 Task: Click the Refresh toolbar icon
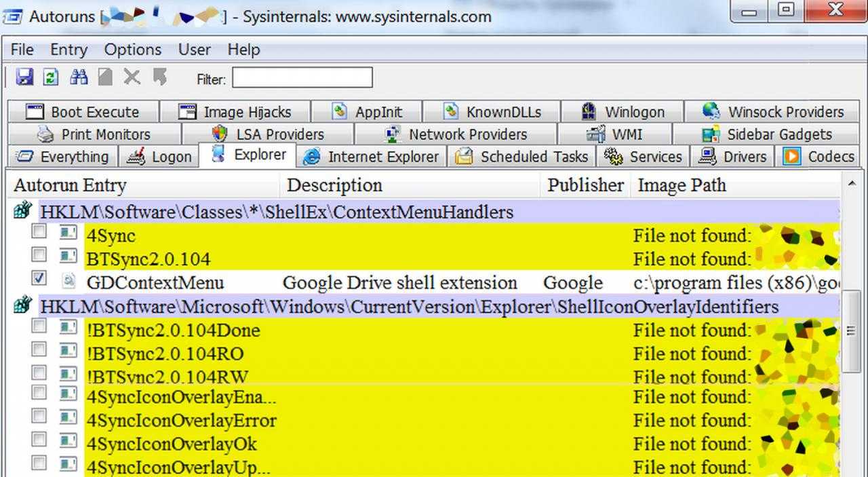(51, 77)
